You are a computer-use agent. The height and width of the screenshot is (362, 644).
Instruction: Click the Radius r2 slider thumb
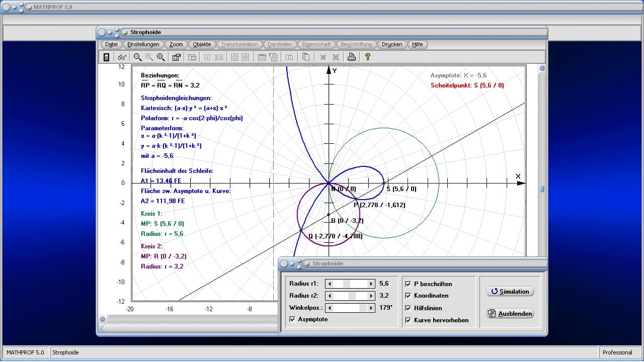(x=352, y=296)
